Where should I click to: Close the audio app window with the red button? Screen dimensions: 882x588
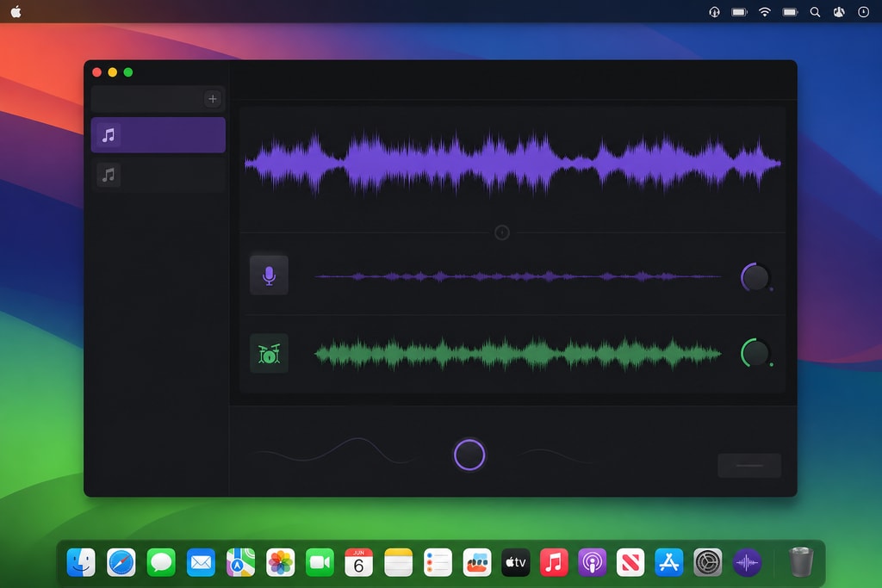click(x=96, y=72)
